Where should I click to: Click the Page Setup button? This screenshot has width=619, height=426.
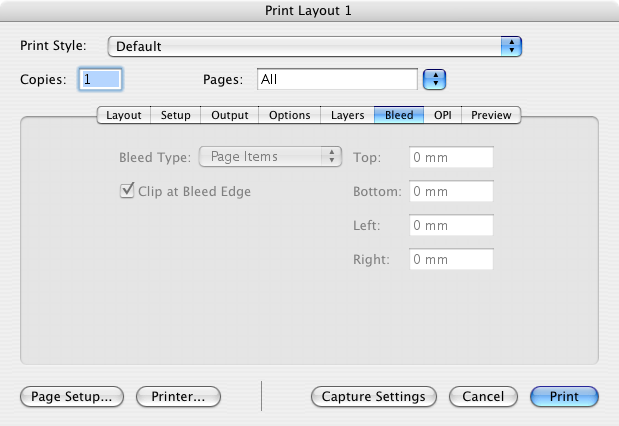72,396
